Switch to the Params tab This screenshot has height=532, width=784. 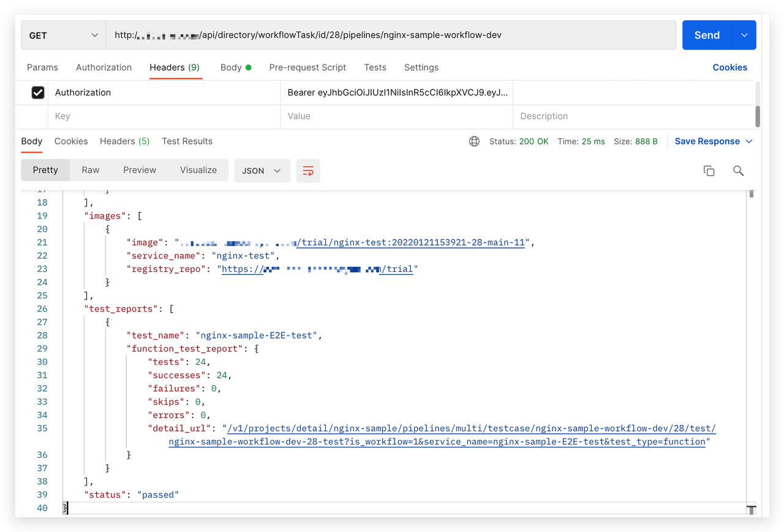tap(42, 67)
